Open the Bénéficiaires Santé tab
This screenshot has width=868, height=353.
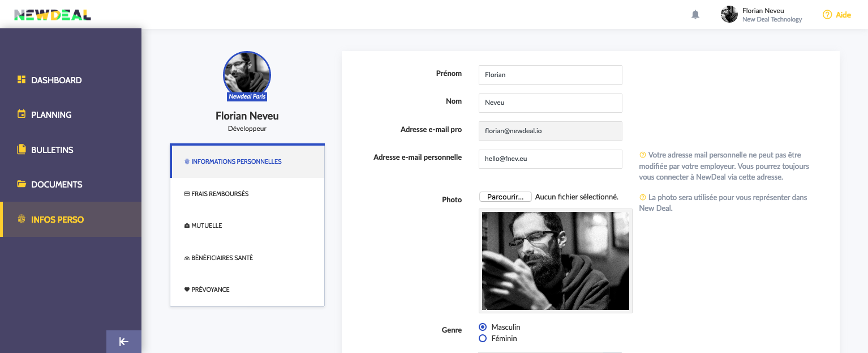point(222,258)
